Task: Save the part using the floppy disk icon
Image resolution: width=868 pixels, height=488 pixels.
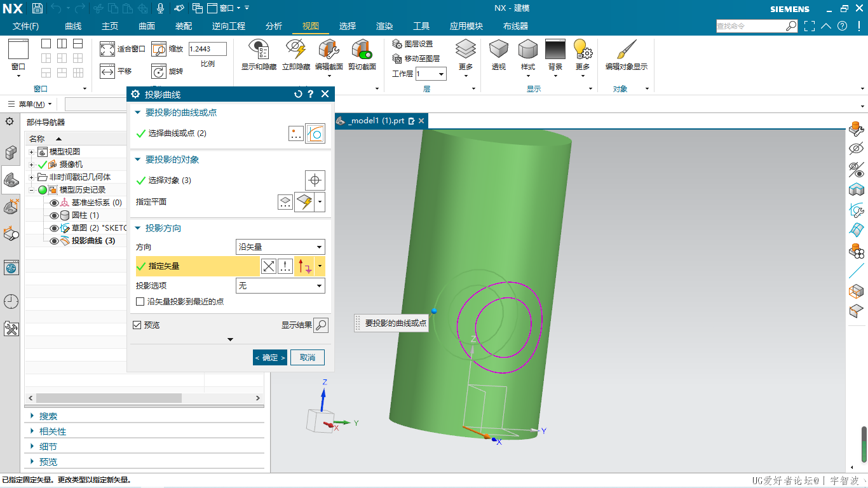Action: click(37, 8)
